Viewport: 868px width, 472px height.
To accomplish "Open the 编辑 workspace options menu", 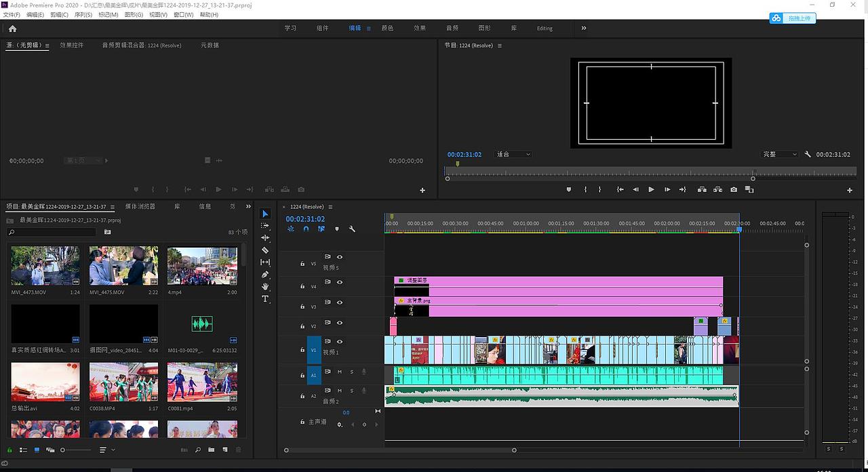I will (369, 28).
